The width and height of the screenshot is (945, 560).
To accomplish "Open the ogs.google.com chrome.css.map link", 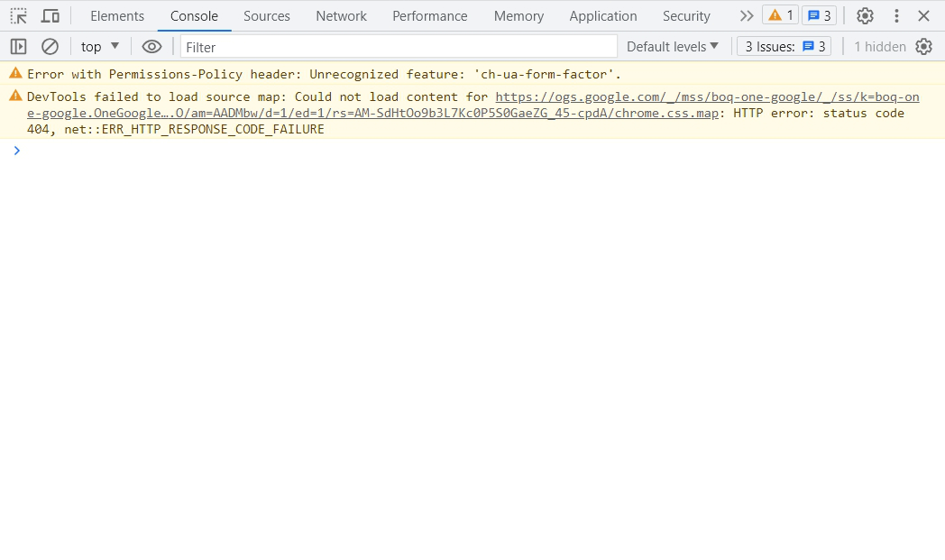I will point(473,105).
